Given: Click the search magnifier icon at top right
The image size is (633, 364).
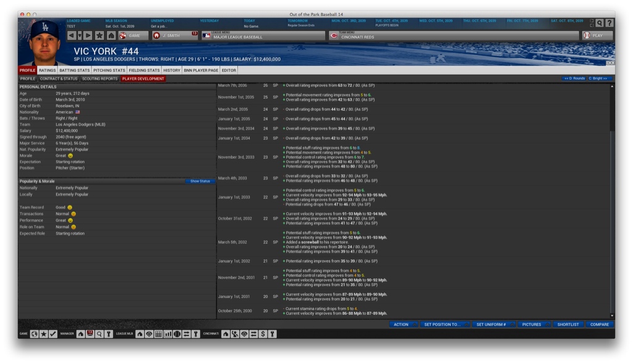Looking at the screenshot, I should click(600, 23).
